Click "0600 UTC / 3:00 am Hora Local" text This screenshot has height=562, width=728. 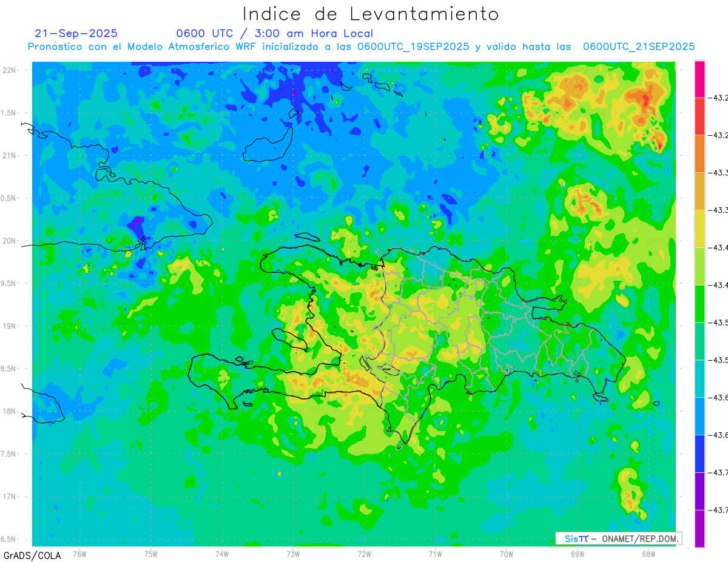tap(275, 33)
